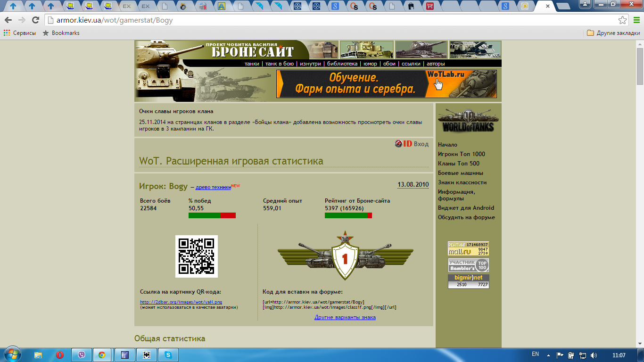Show hidden system tray icons
The image size is (644, 362).
pyautogui.click(x=548, y=355)
